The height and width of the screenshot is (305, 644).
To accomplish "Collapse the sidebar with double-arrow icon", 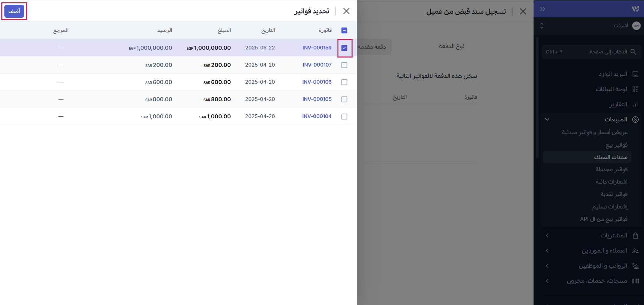I will (x=543, y=9).
